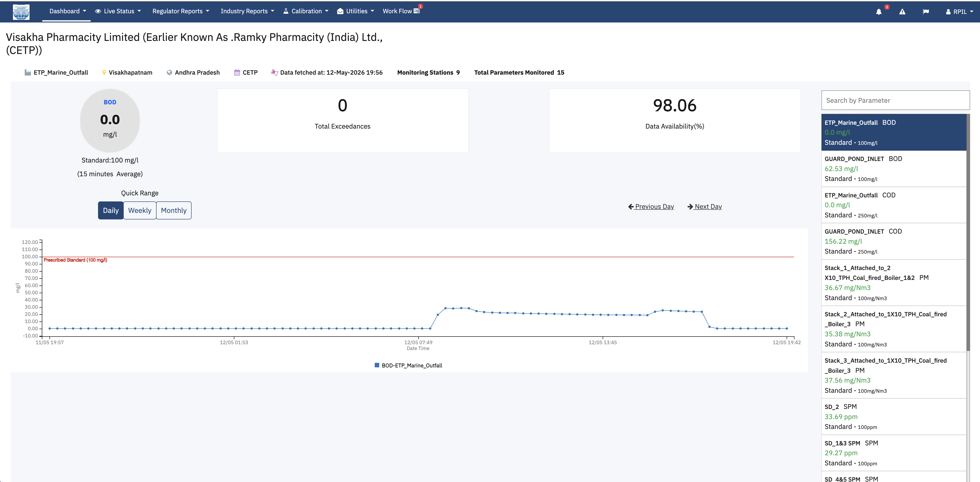The width and height of the screenshot is (980, 482).
Task: Click the 29.27 ppm value text
Action: point(841,453)
